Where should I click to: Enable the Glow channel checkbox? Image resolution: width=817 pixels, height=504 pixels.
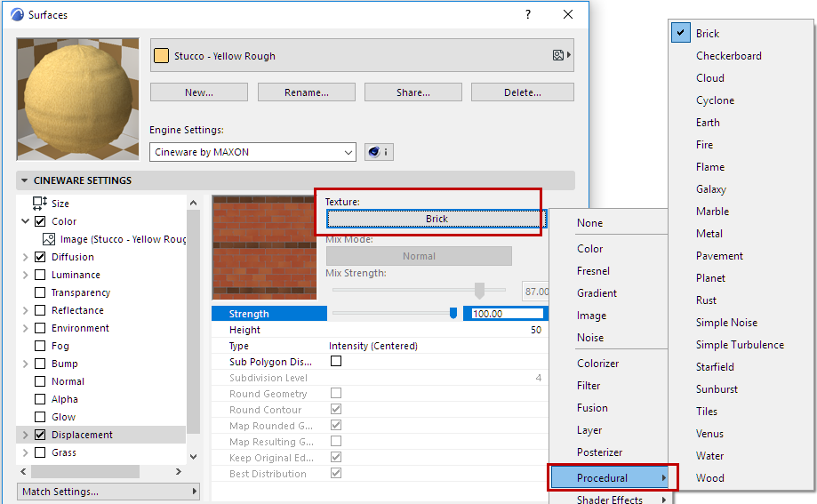40,416
